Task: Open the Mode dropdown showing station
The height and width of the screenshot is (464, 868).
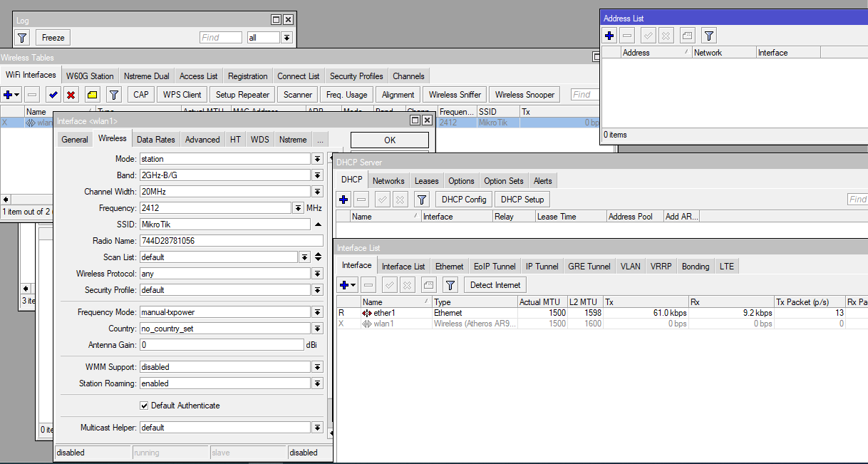Action: pyautogui.click(x=316, y=159)
